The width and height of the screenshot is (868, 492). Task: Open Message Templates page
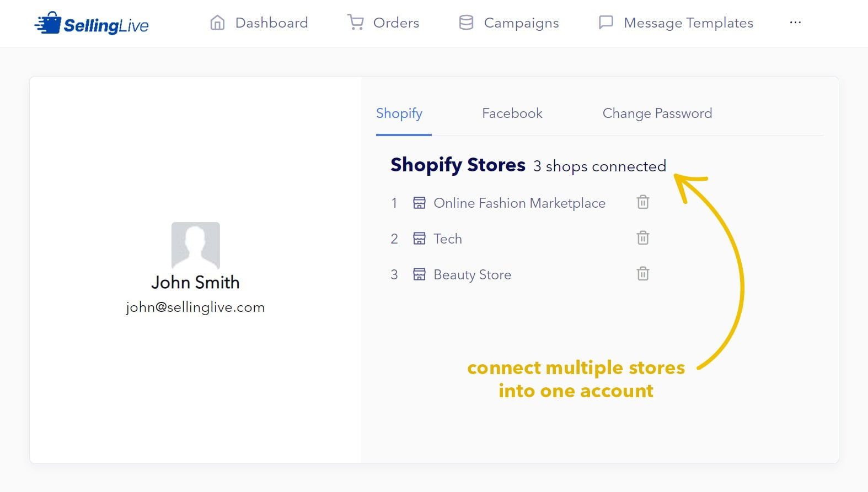point(688,23)
